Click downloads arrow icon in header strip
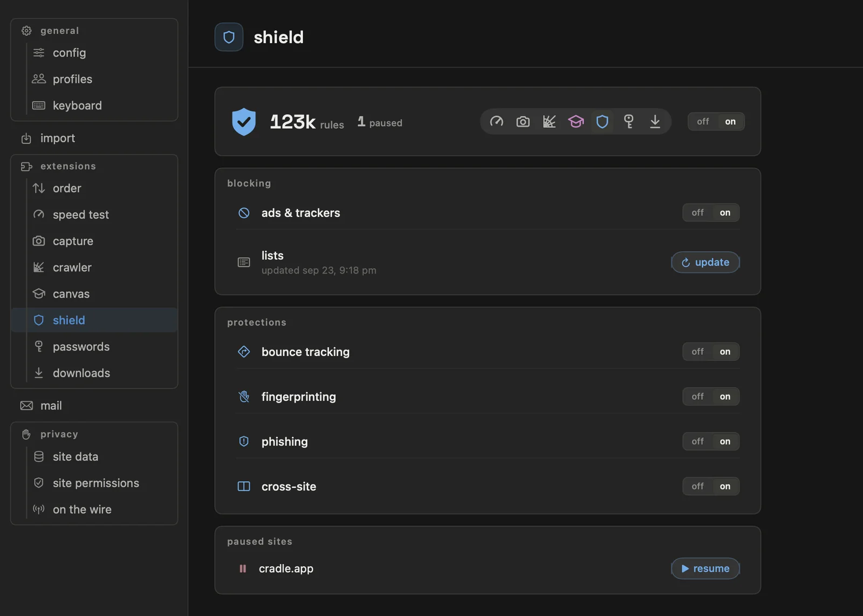This screenshot has height=616, width=863. (x=655, y=121)
